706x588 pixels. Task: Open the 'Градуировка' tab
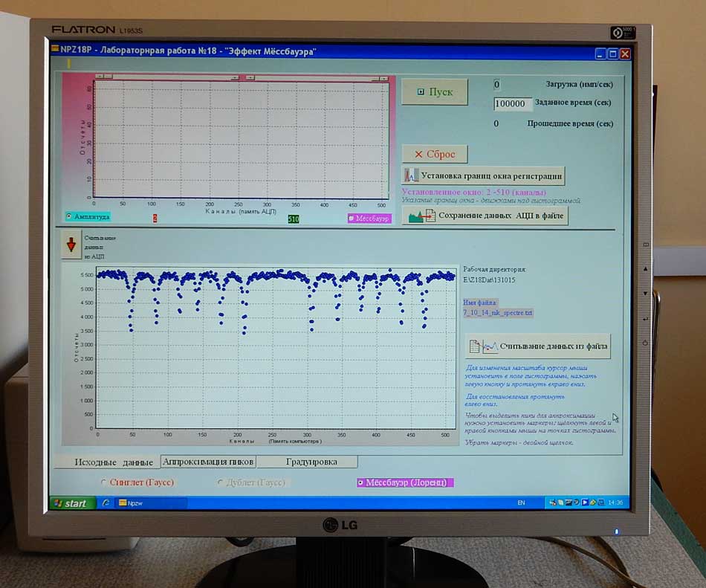[306, 462]
